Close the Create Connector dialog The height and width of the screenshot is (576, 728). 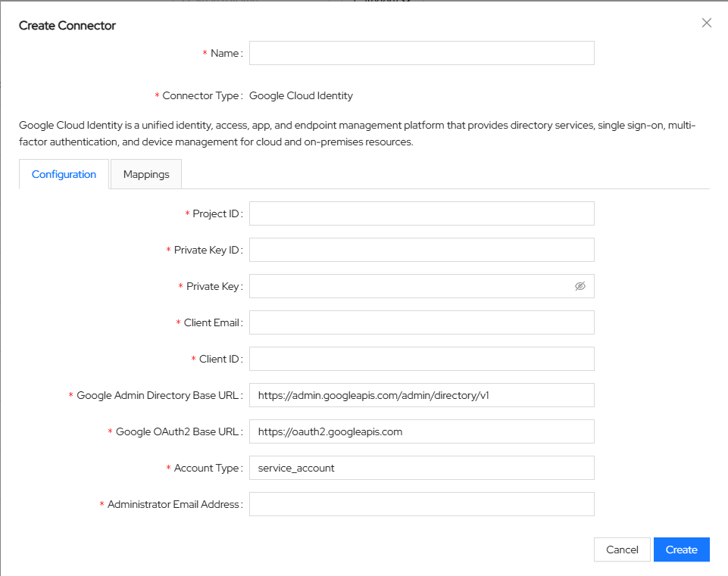tap(706, 23)
